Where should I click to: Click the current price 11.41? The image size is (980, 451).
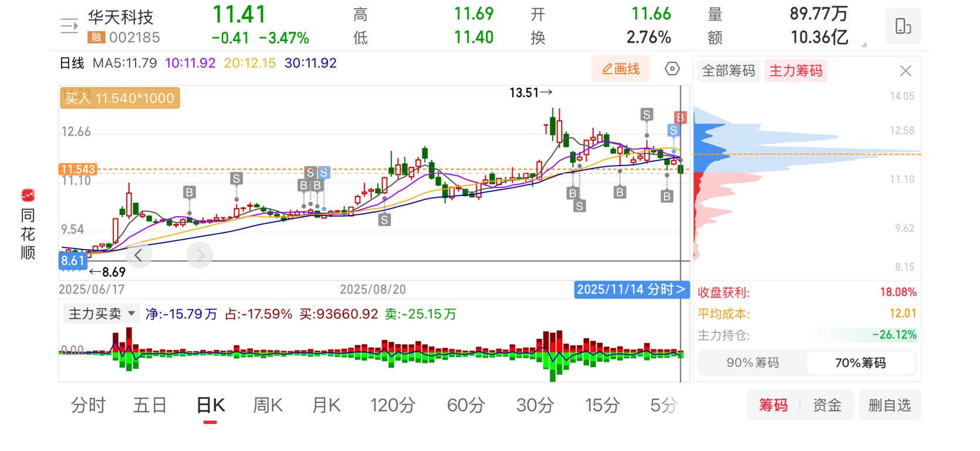click(x=239, y=15)
